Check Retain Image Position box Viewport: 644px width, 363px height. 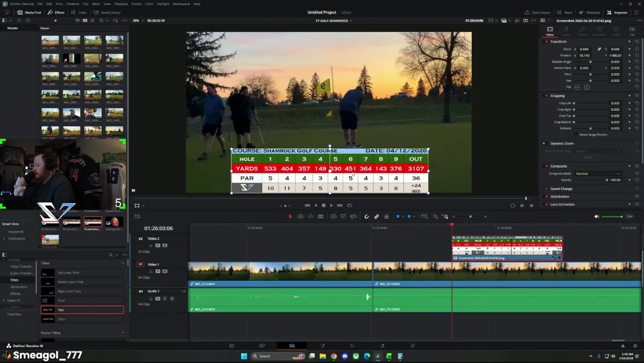point(577,135)
